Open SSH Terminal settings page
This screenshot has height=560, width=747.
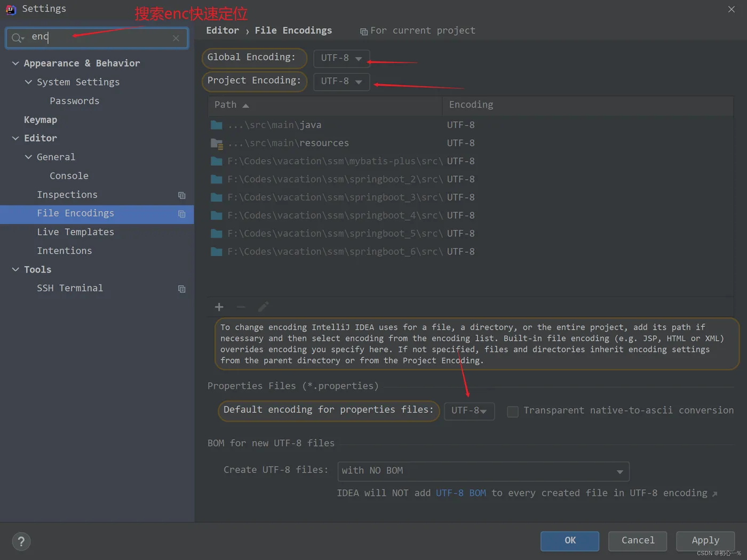70,288
